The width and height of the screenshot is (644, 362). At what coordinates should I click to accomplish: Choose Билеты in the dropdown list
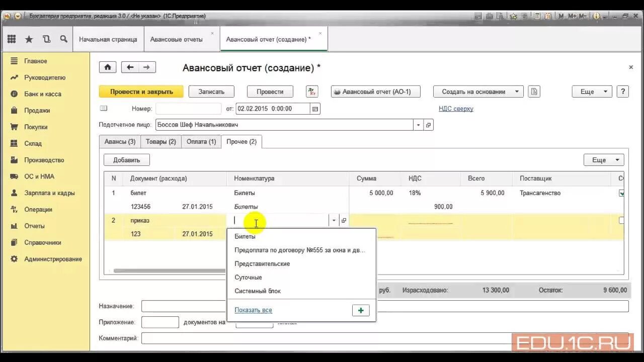(x=302, y=236)
